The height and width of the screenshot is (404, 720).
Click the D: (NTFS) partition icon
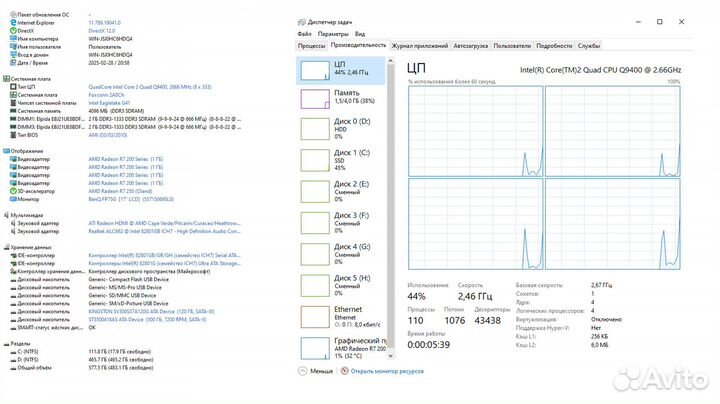(x=13, y=360)
